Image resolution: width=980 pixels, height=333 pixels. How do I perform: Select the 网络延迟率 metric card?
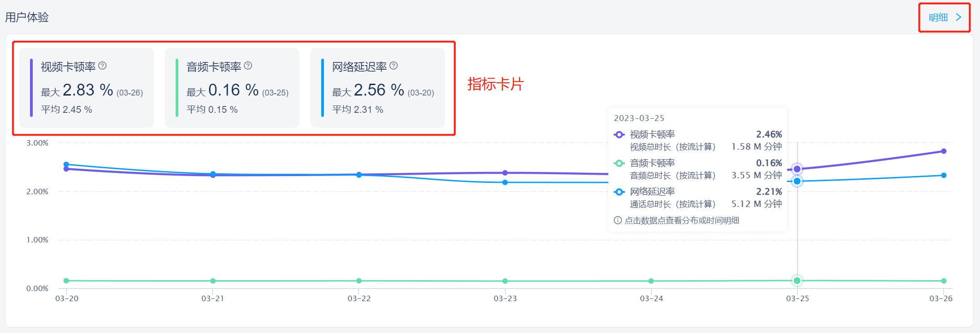pos(378,88)
